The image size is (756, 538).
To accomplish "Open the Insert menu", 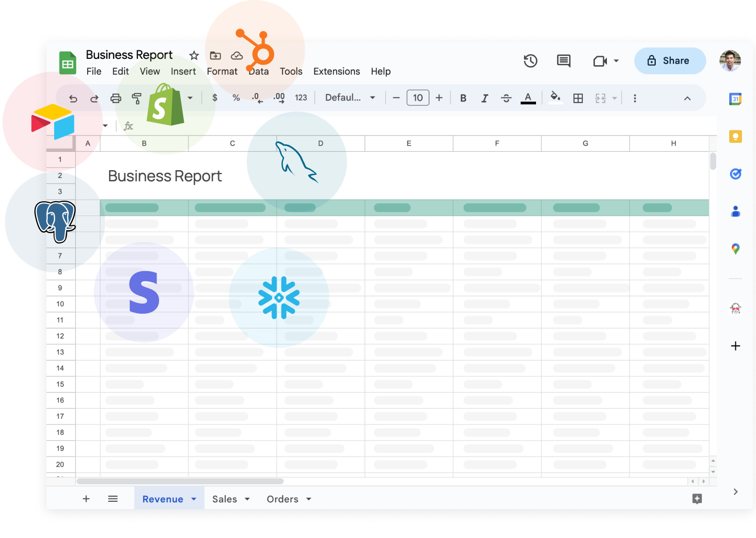I will (x=183, y=71).
